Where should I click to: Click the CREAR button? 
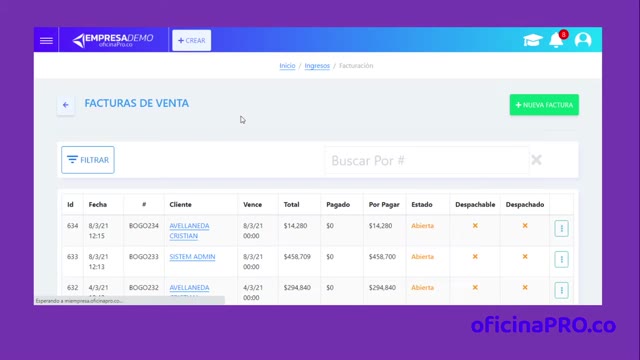coord(191,40)
